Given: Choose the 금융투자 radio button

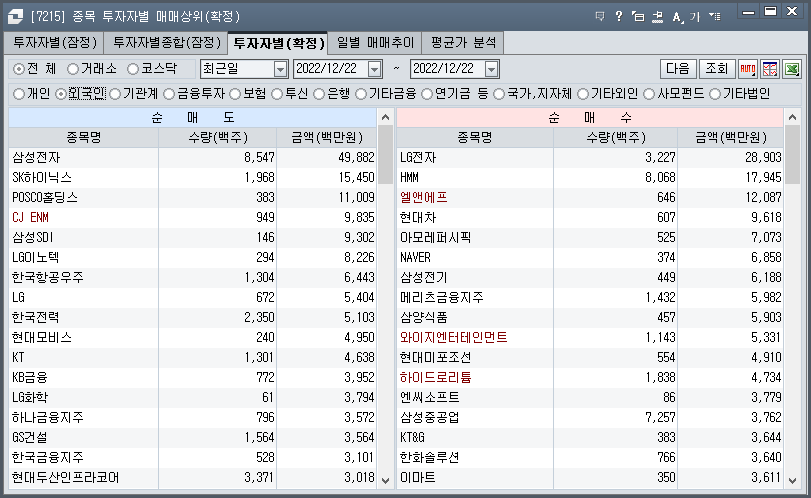Looking at the screenshot, I should (169, 94).
